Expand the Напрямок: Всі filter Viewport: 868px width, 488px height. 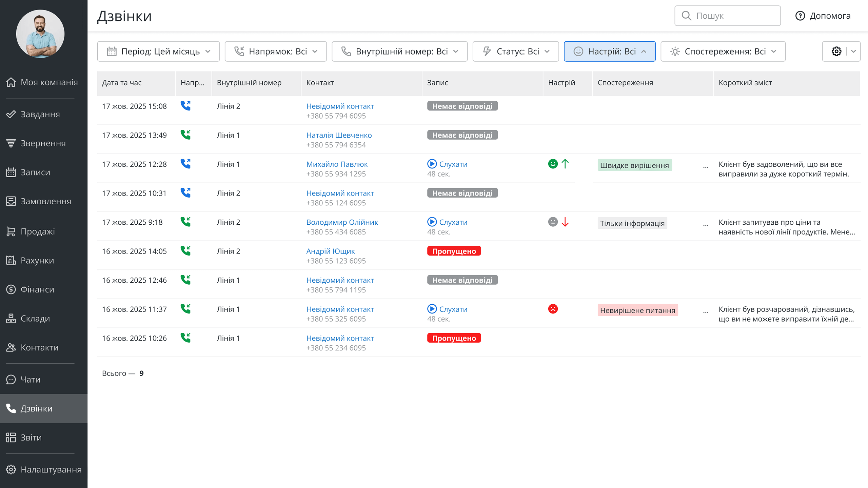276,52
